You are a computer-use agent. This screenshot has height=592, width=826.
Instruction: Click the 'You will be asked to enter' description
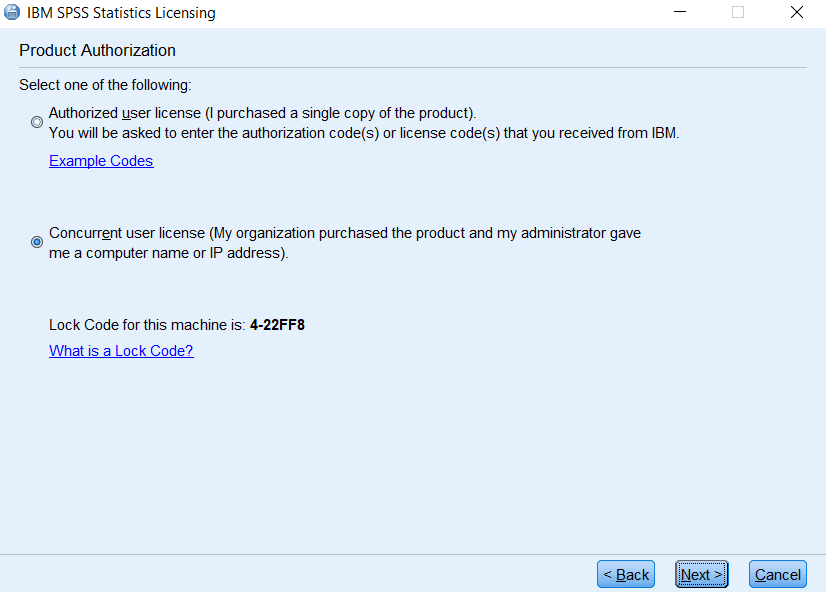(364, 133)
